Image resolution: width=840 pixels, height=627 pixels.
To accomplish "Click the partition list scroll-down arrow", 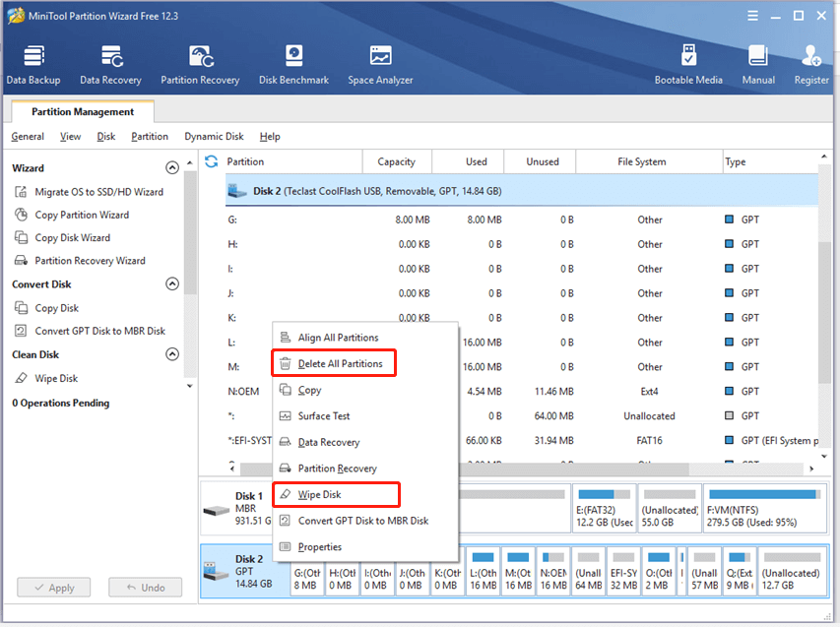I will coord(824,456).
